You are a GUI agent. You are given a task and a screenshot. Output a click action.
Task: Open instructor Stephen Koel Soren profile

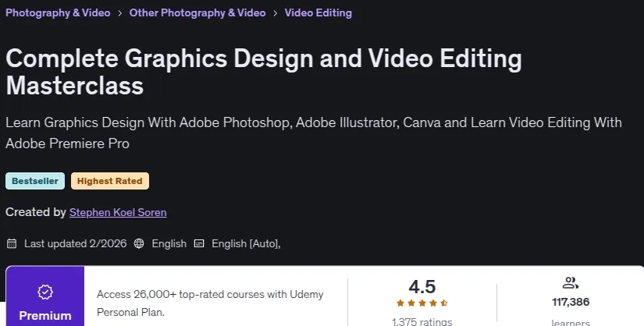point(118,212)
